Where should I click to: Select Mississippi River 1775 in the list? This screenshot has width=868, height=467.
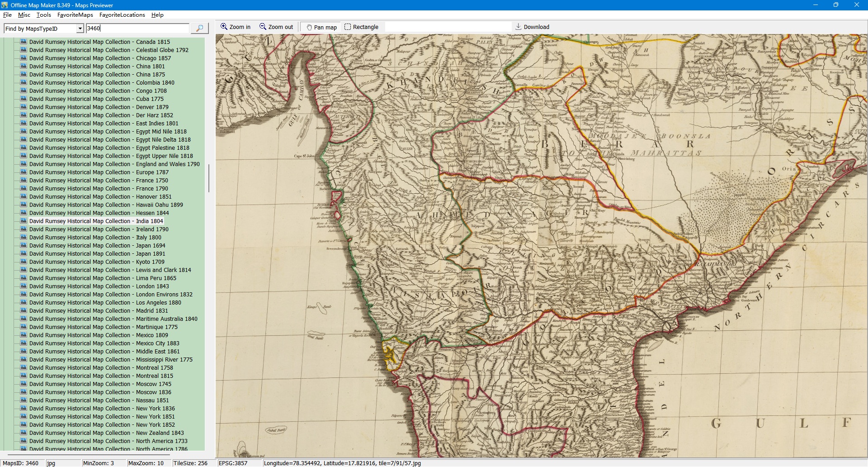[111, 360]
